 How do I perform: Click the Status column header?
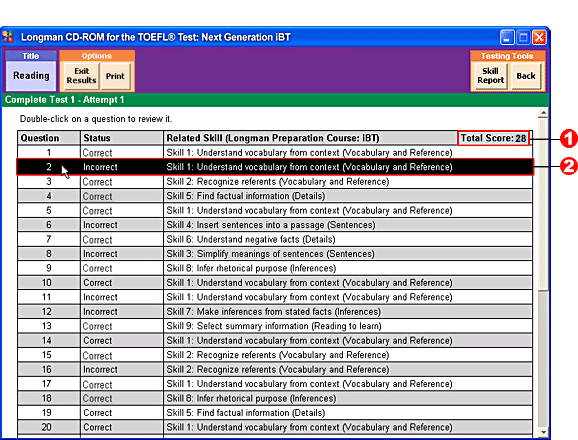pos(122,138)
